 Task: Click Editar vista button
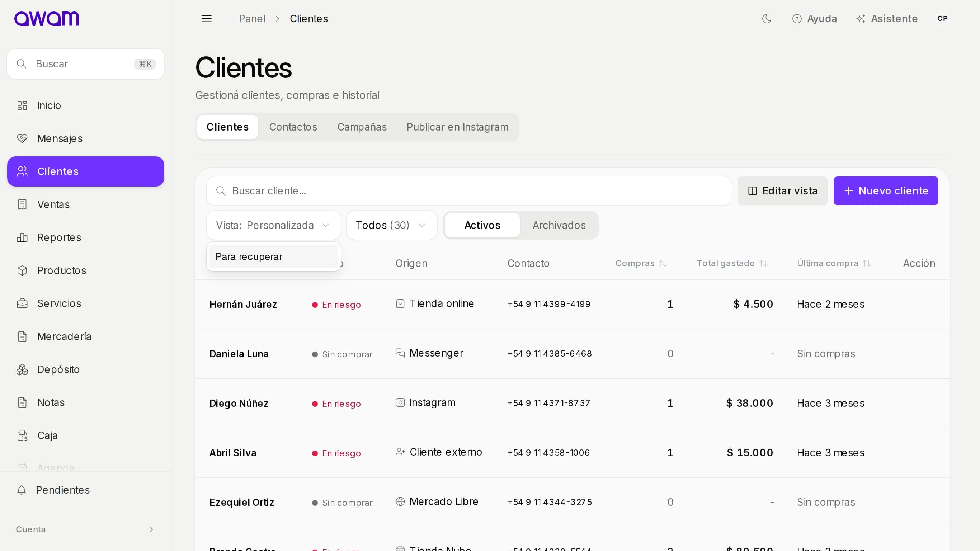tap(782, 191)
